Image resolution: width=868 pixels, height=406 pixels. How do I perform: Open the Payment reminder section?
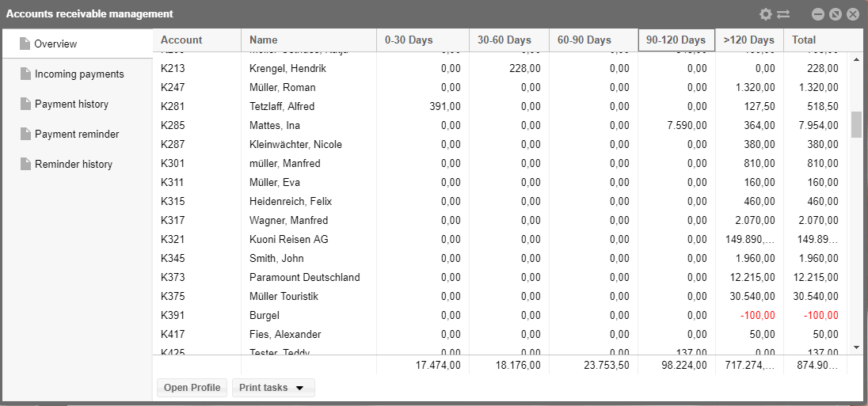[77, 134]
